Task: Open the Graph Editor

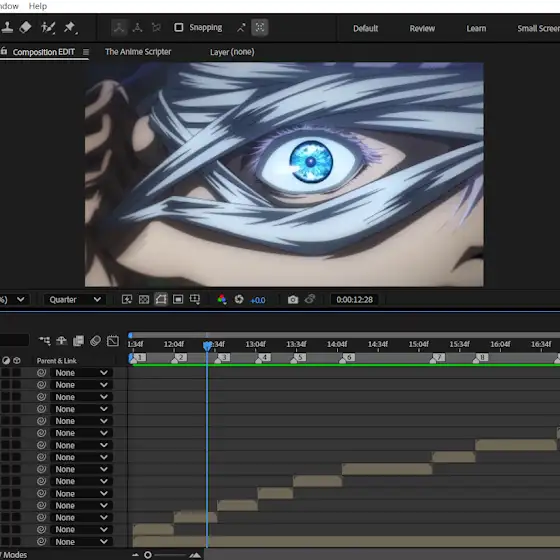Action: [112, 341]
